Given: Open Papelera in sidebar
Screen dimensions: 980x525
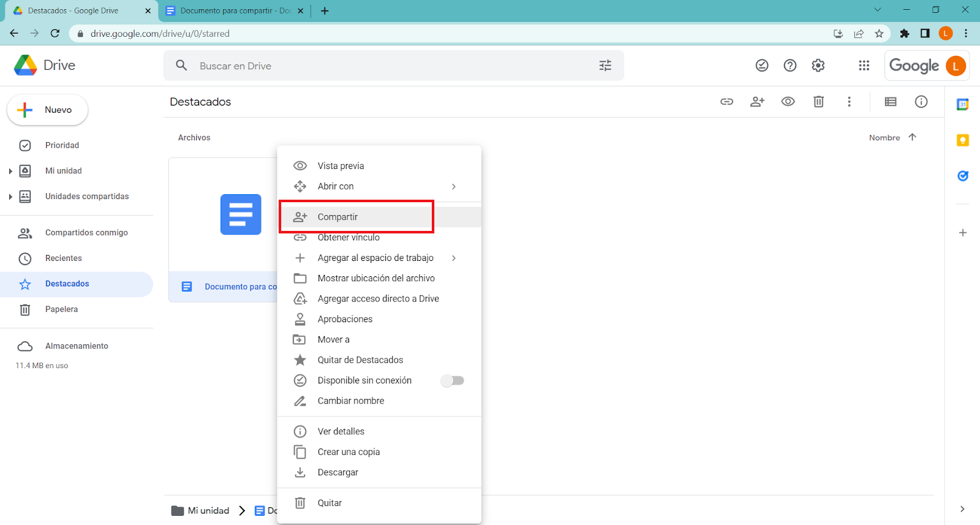Looking at the screenshot, I should pos(77,309).
